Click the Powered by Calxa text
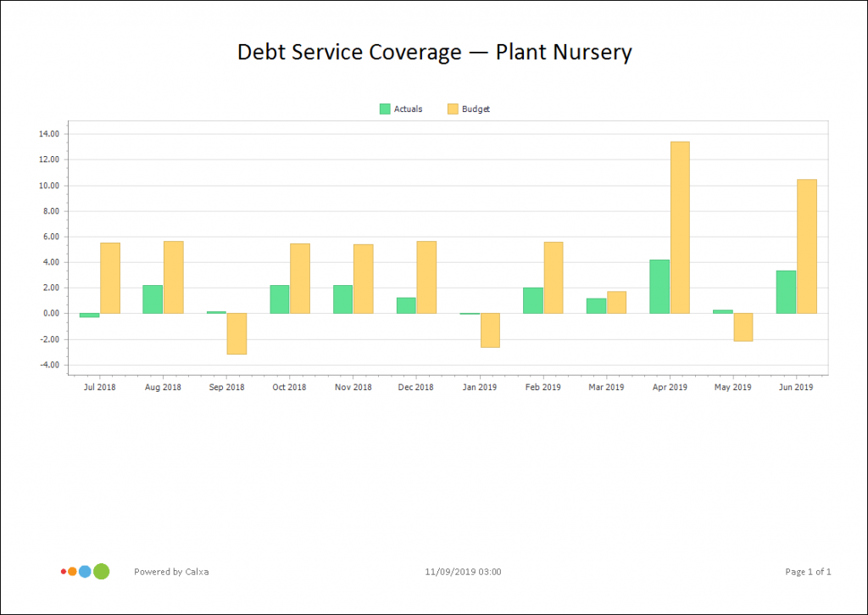 [x=171, y=572]
